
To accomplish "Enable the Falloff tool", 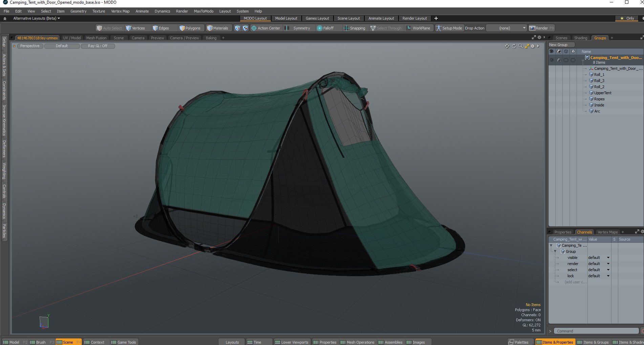I will 325,28.
